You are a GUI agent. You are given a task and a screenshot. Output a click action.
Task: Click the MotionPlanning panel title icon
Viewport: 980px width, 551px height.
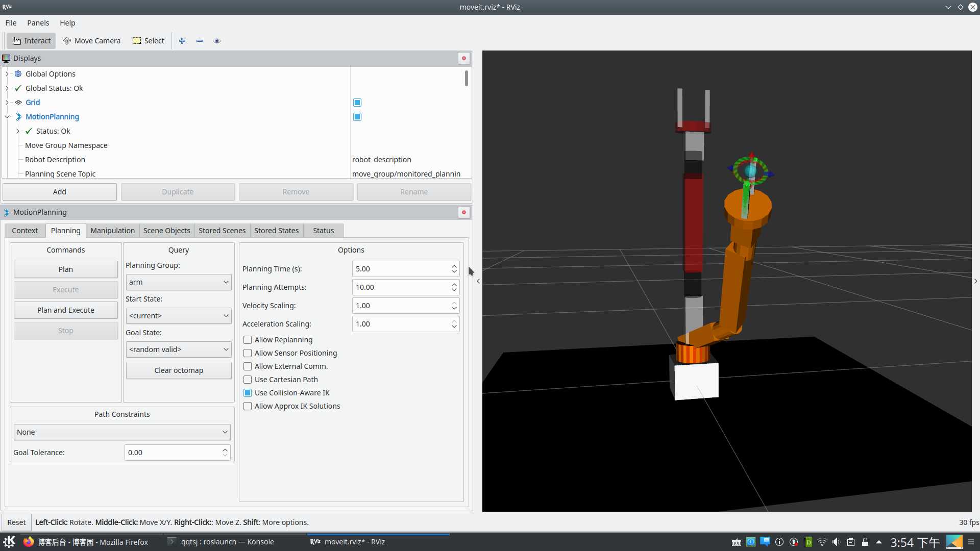pos(6,212)
